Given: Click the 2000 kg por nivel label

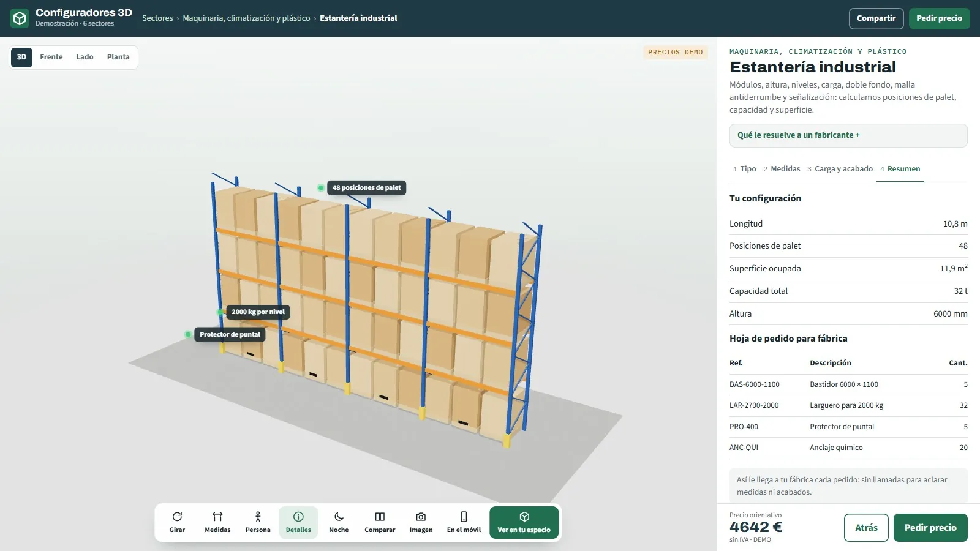Looking at the screenshot, I should coord(258,312).
